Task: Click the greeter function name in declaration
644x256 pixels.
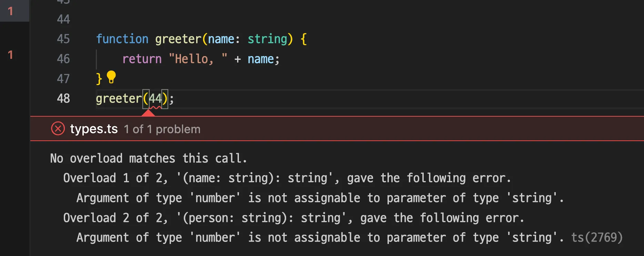Action: 178,39
